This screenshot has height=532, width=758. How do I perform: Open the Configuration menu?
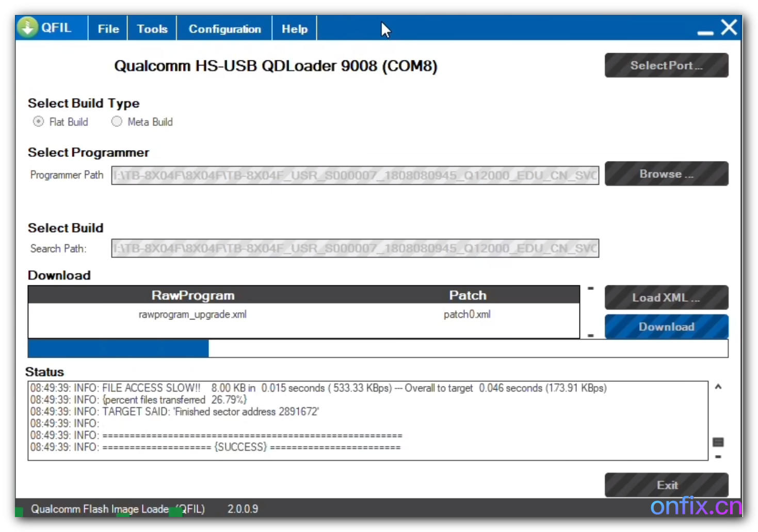(x=224, y=28)
